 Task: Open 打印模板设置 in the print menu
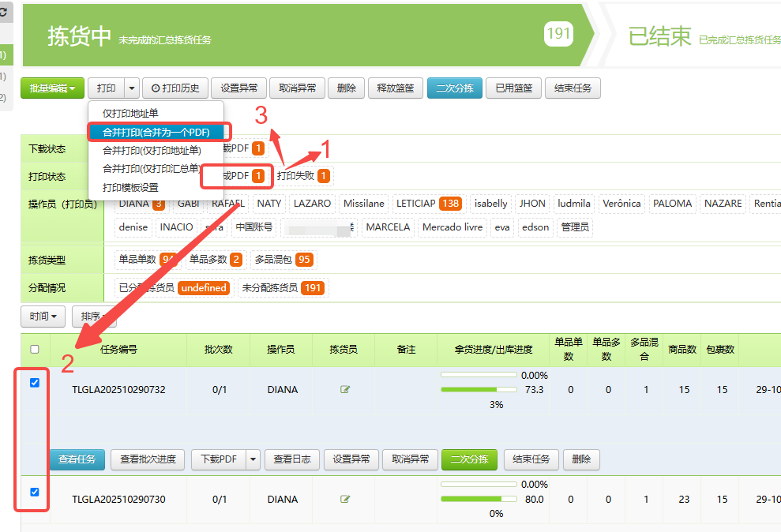coord(130,188)
